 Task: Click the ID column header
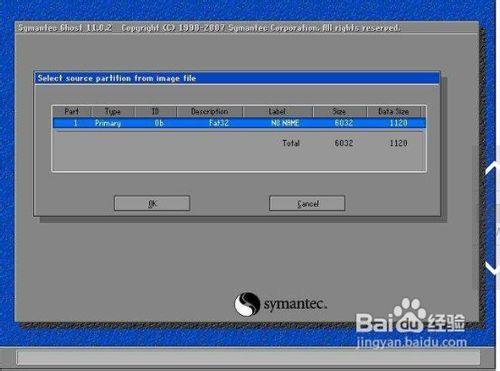click(156, 111)
